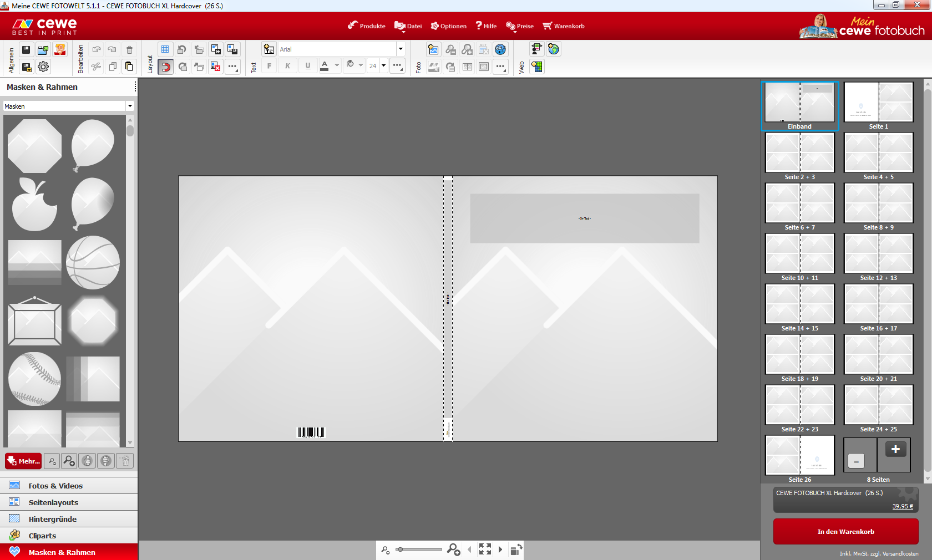Click the insert text box icon
The width and height of the screenshot is (932, 560).
point(269,49)
